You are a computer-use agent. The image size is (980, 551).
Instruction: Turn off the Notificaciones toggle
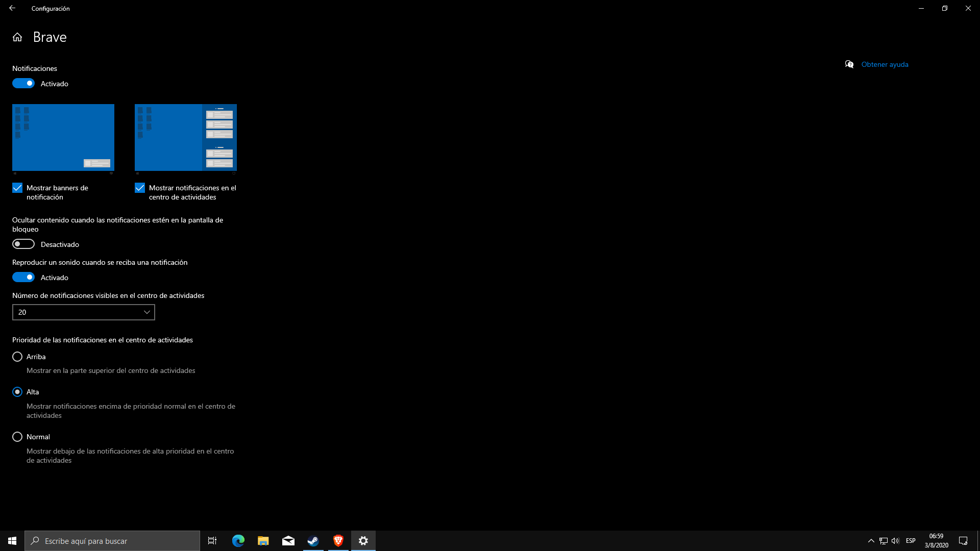coord(23,83)
